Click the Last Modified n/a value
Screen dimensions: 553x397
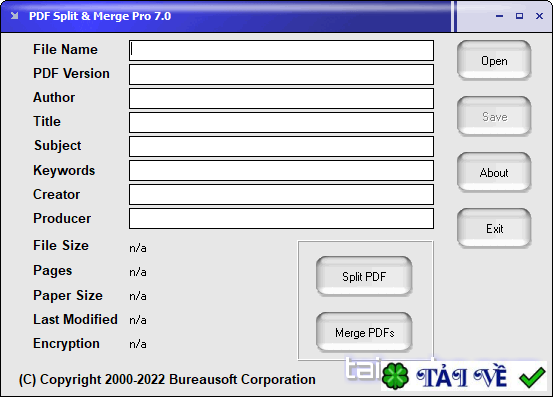(x=138, y=320)
